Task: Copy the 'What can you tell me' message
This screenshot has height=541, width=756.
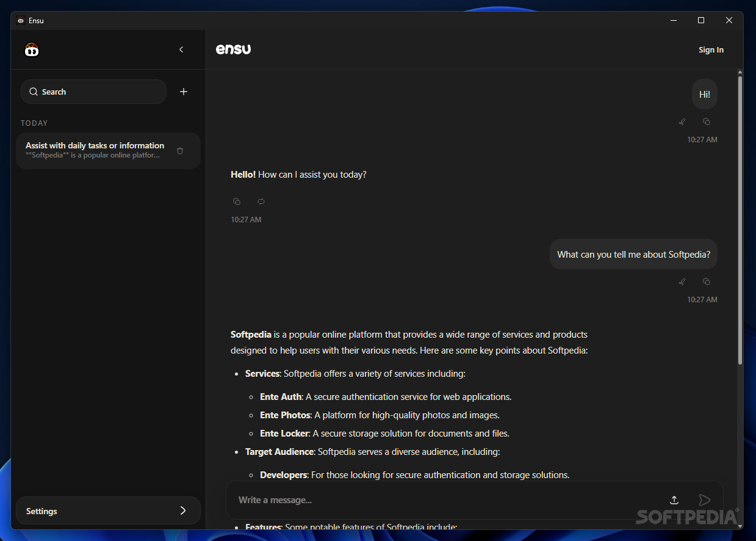Action: point(707,281)
